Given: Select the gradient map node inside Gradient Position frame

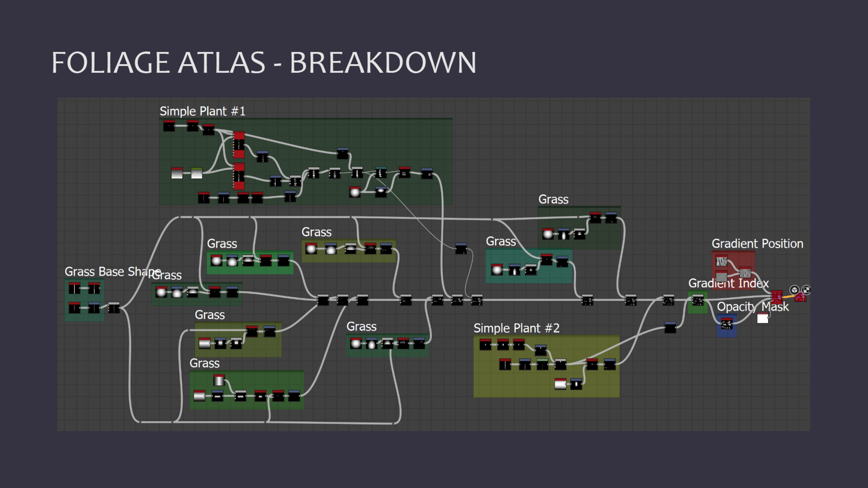Looking at the screenshot, I should [x=746, y=273].
